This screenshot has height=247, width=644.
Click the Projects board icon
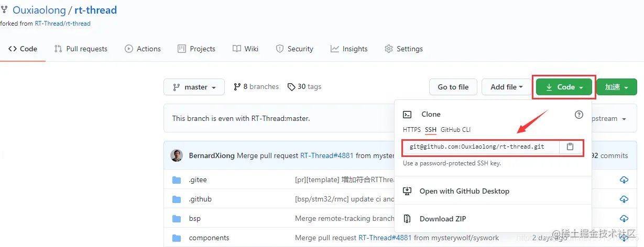[x=182, y=49]
